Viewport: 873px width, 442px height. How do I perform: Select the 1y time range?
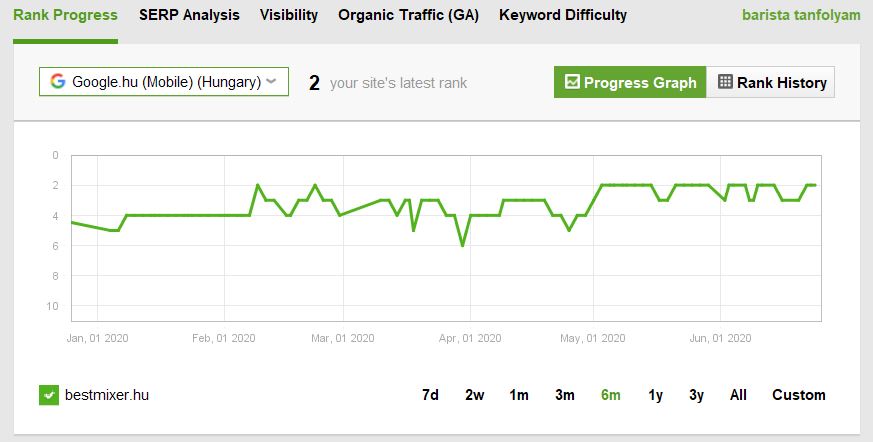pyautogui.click(x=655, y=395)
